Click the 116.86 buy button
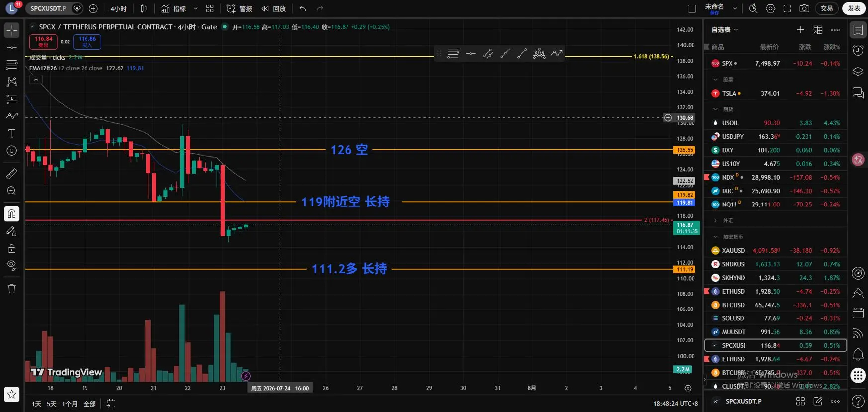The width and height of the screenshot is (868, 412). (x=87, y=42)
